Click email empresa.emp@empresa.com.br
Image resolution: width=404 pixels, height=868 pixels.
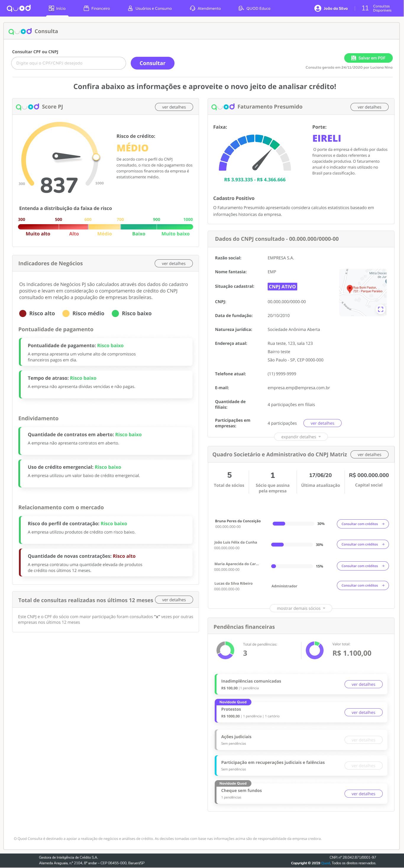coord(298,388)
